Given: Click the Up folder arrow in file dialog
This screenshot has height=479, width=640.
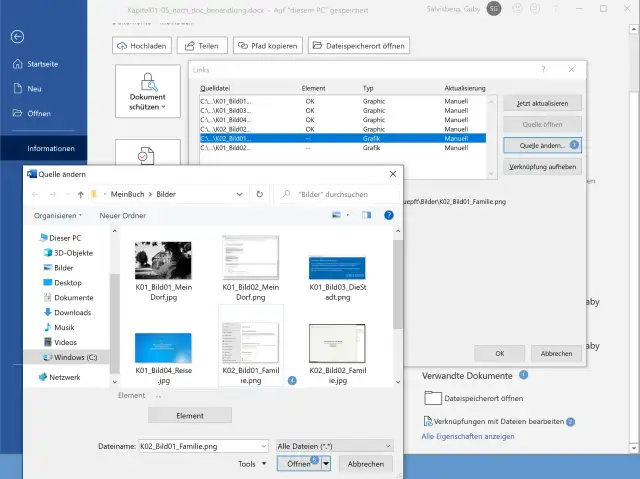Looking at the screenshot, I should pos(80,193).
